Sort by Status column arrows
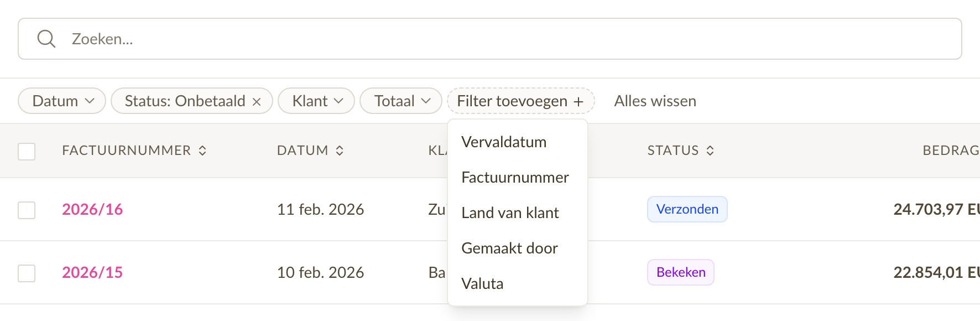Image resolution: width=980 pixels, height=321 pixels. click(710, 151)
